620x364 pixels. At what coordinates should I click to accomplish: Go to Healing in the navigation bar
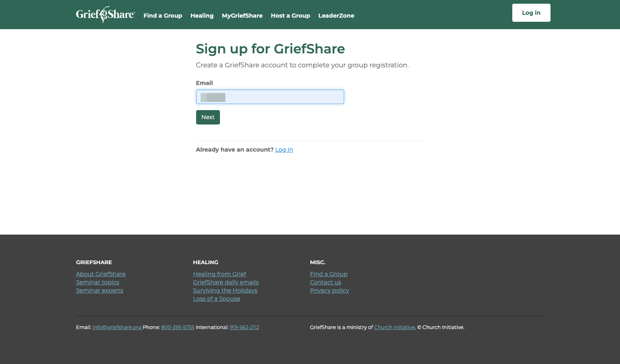202,16
